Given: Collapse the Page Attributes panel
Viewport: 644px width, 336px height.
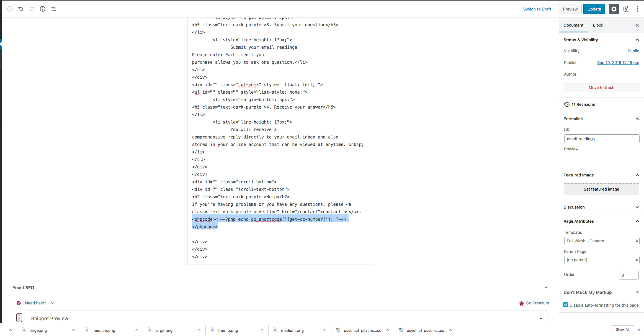Looking at the screenshot, I should (637, 221).
